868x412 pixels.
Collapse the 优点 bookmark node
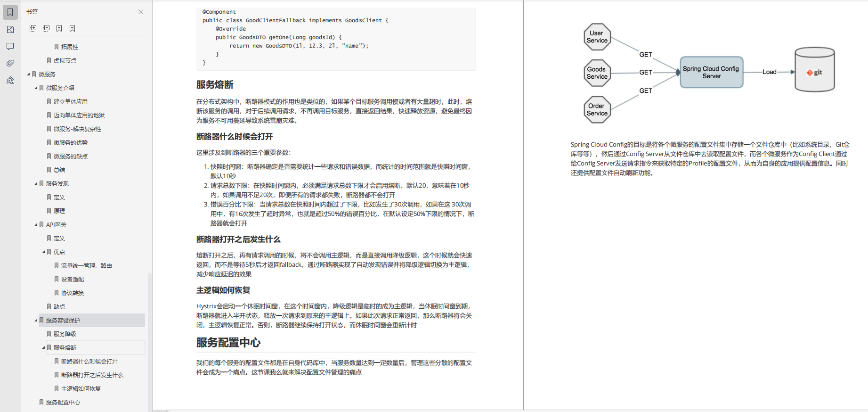coord(44,252)
